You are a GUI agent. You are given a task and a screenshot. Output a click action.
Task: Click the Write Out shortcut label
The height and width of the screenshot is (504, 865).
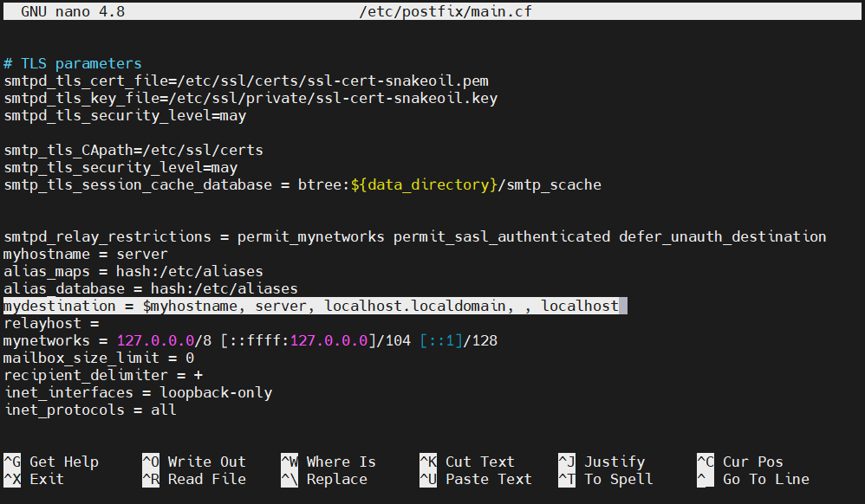[207, 462]
